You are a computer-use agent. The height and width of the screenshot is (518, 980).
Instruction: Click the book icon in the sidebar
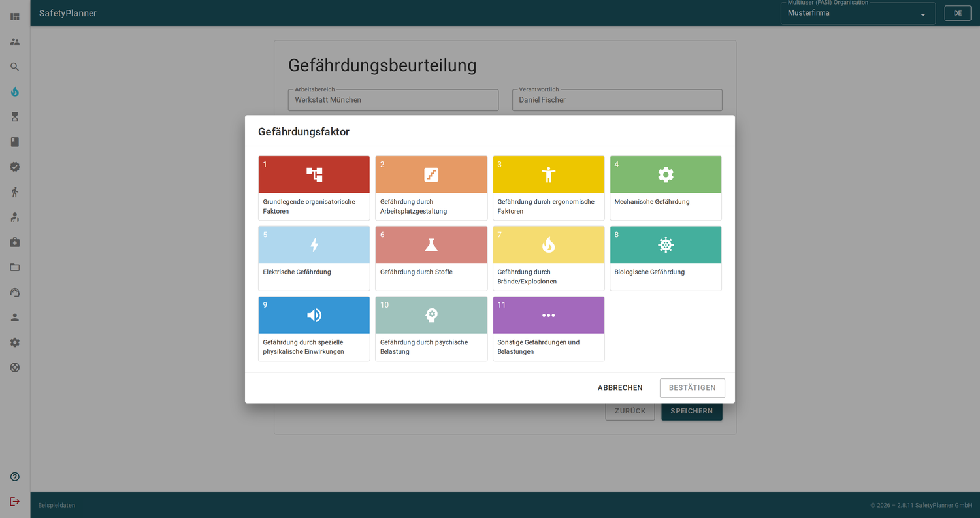pos(14,142)
